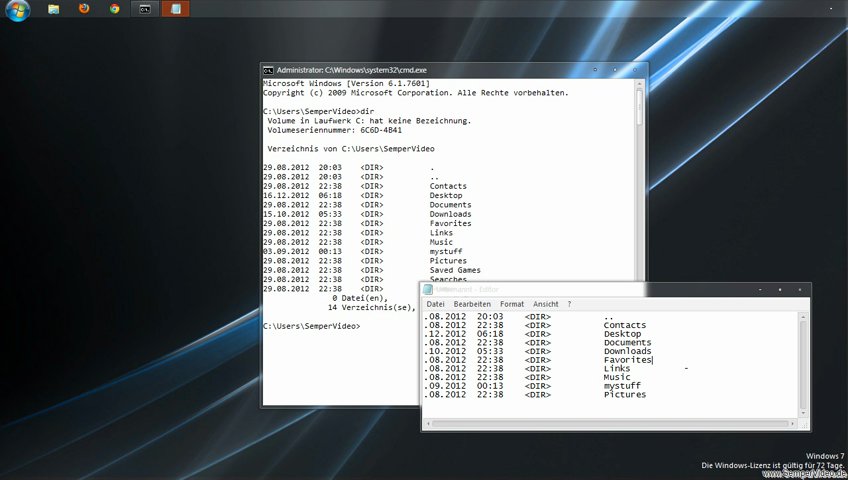848x480 pixels.
Task: Open the Bearbeiten menu
Action: 472,304
